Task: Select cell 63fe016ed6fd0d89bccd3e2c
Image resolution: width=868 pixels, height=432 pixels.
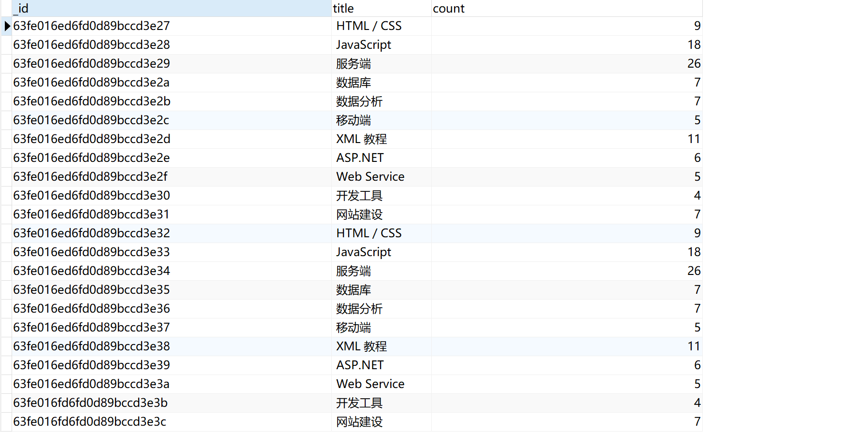Action: pos(171,120)
